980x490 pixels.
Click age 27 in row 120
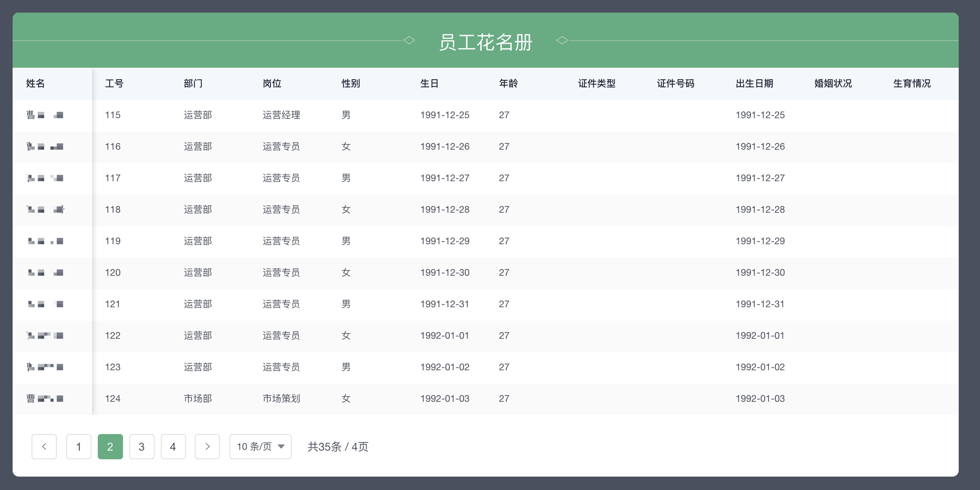coord(504,273)
